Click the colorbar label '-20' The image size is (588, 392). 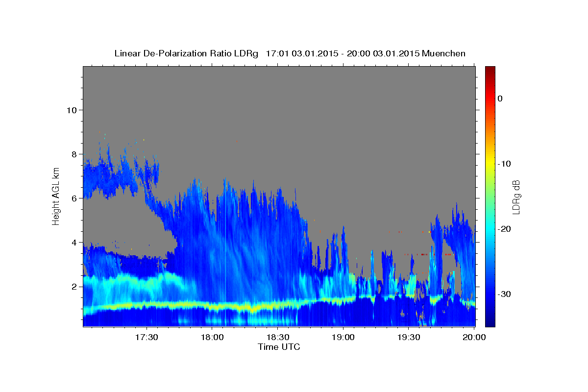click(x=505, y=229)
